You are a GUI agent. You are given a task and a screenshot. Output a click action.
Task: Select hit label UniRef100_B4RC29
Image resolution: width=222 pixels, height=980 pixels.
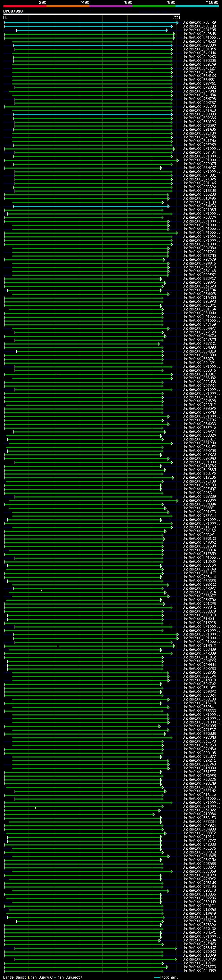[199, 332]
